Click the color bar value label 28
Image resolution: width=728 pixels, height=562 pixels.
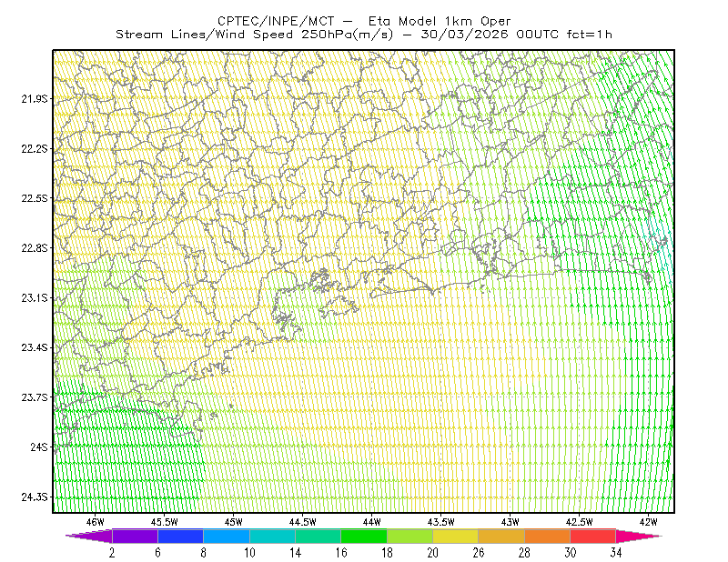tap(524, 553)
